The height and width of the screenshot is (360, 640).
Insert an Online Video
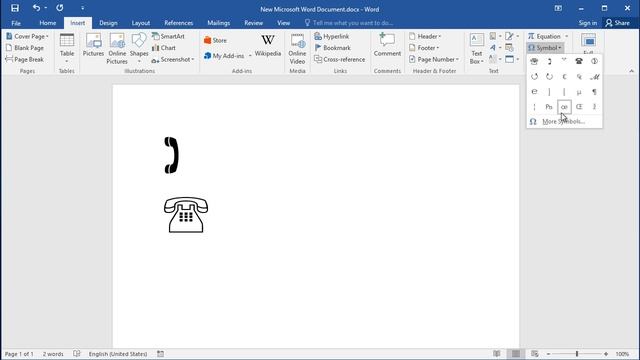pos(297,49)
